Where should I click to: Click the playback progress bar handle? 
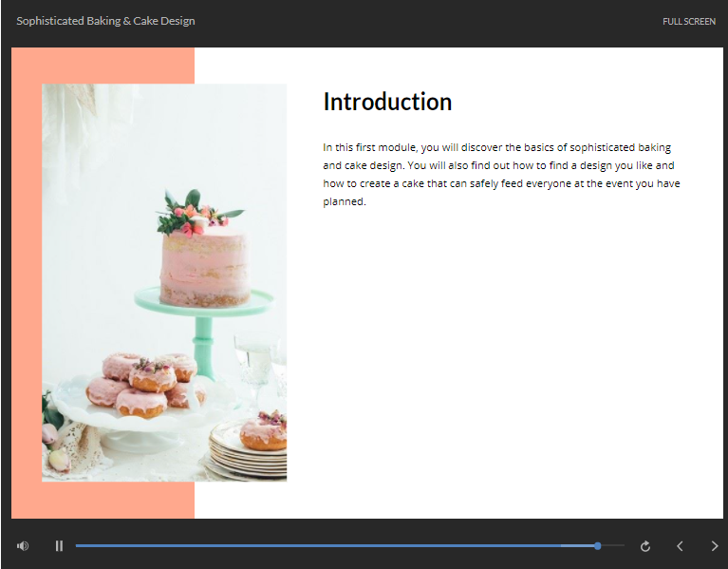598,546
